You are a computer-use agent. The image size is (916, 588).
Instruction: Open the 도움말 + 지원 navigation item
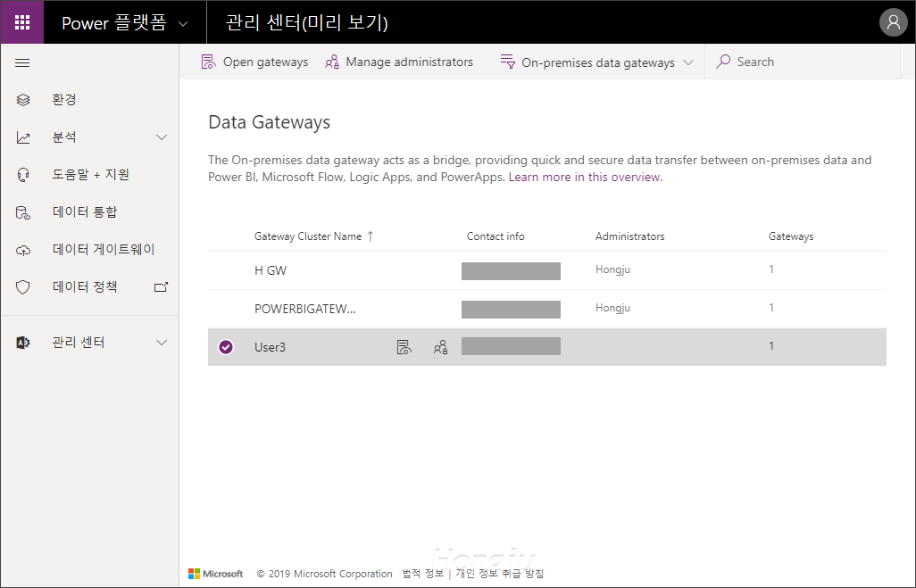[x=90, y=175]
